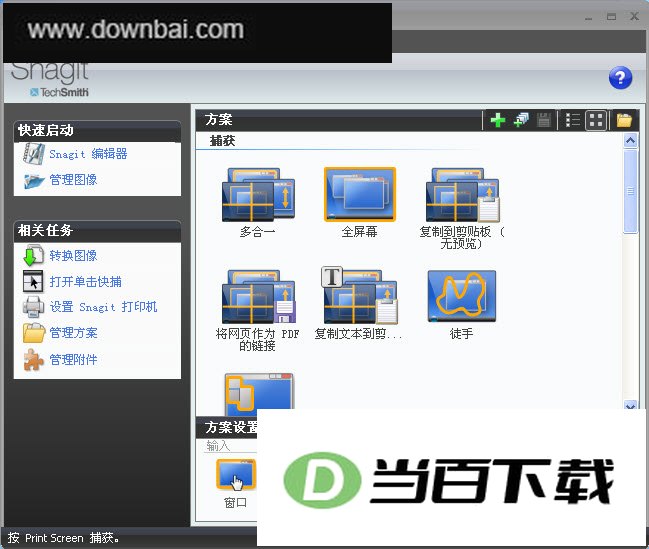Click the printer icon for Snagit 打印机

click(33, 307)
